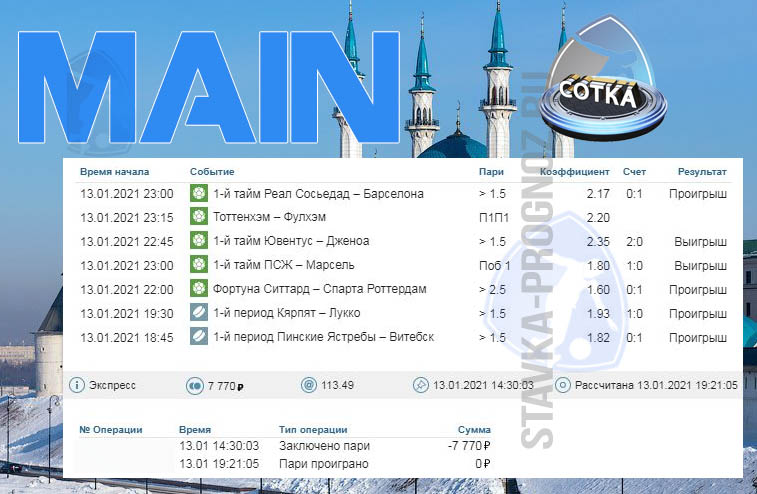757x494 pixels.
Task: Click the start time 13.01.2021 19:30
Action: (x=126, y=314)
